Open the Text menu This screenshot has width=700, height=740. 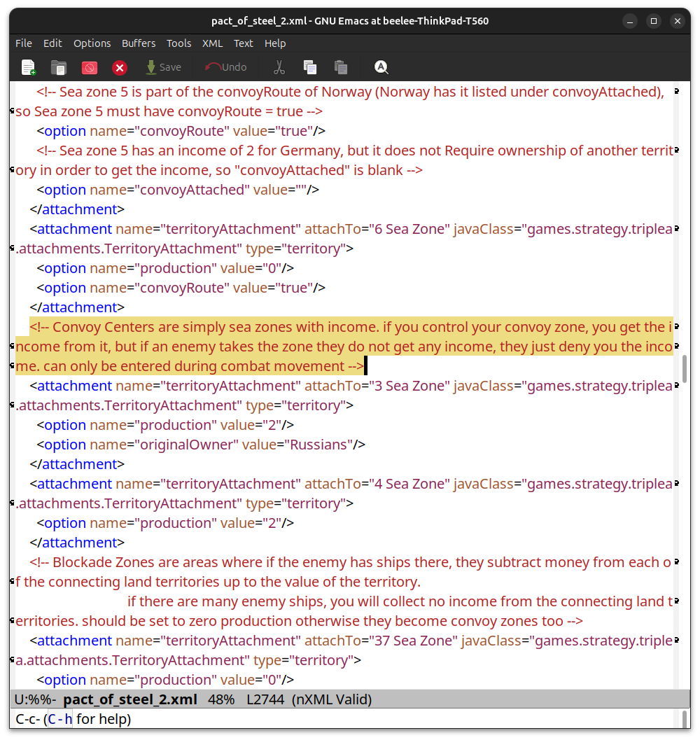pyautogui.click(x=243, y=43)
